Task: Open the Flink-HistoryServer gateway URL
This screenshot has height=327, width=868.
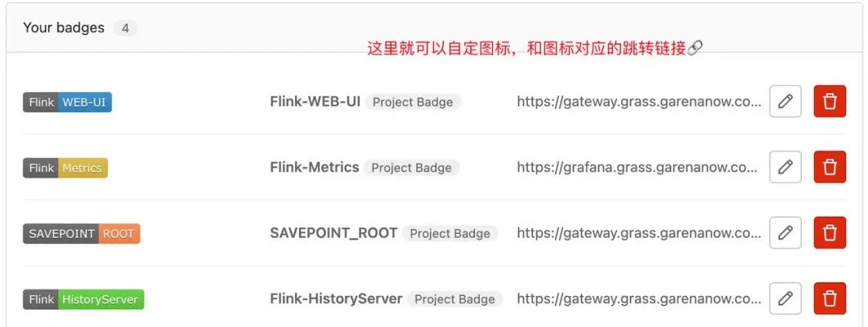Action: click(x=638, y=298)
